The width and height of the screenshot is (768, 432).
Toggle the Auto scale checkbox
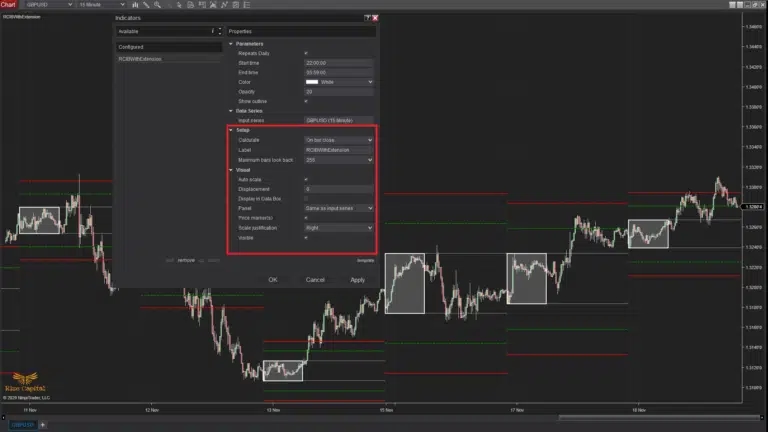tap(306, 178)
